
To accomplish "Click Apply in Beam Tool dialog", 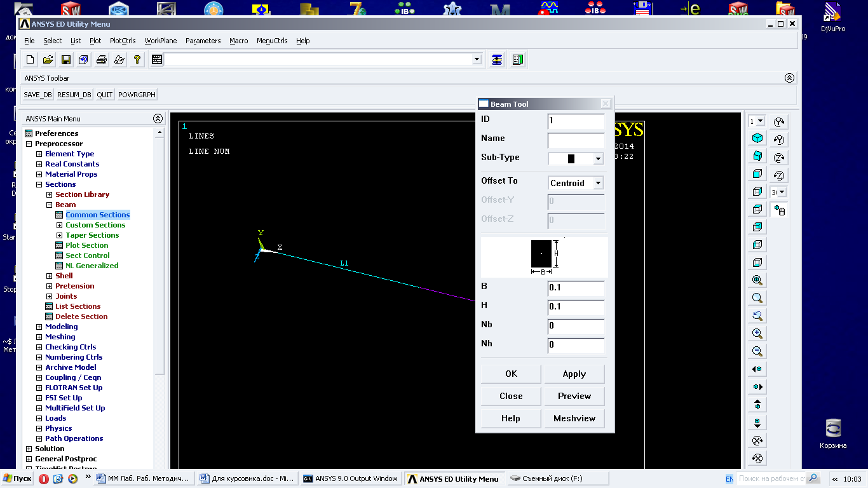I will [x=574, y=374].
